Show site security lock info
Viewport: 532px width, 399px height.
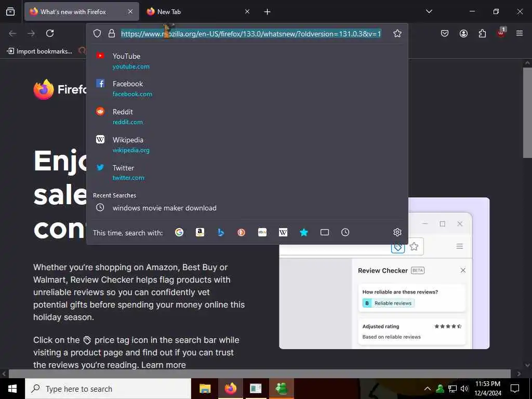pos(112,33)
